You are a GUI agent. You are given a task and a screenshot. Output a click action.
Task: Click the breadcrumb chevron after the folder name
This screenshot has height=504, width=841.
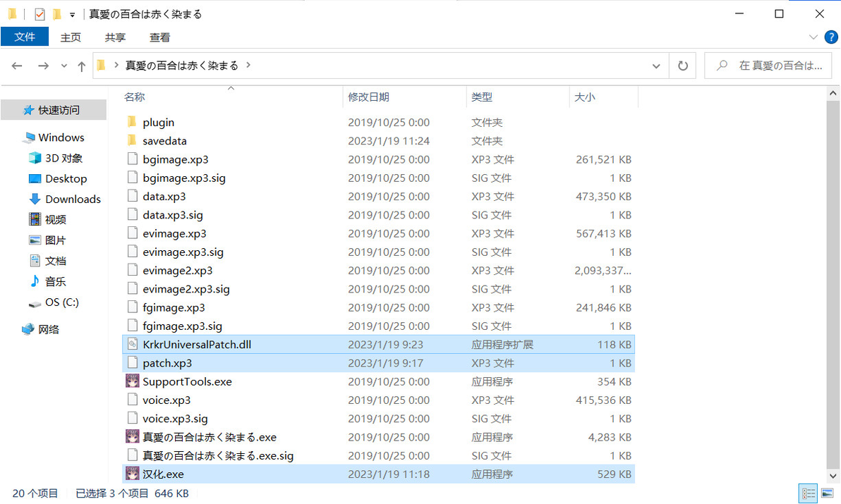tap(248, 66)
